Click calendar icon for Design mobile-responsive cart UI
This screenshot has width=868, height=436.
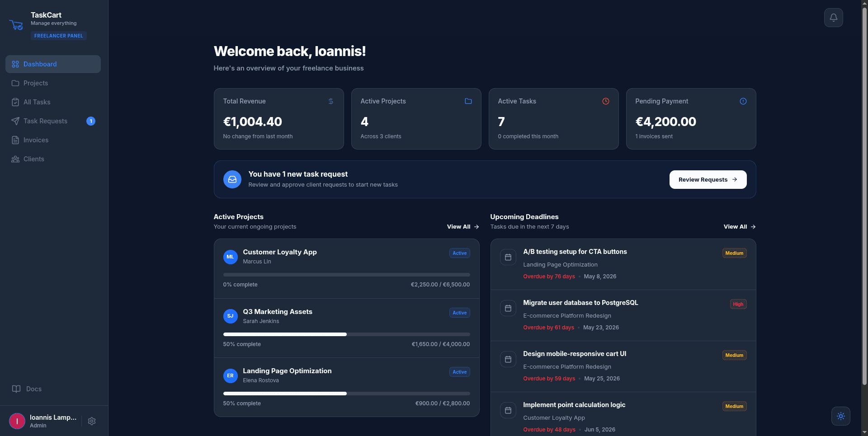point(508,359)
